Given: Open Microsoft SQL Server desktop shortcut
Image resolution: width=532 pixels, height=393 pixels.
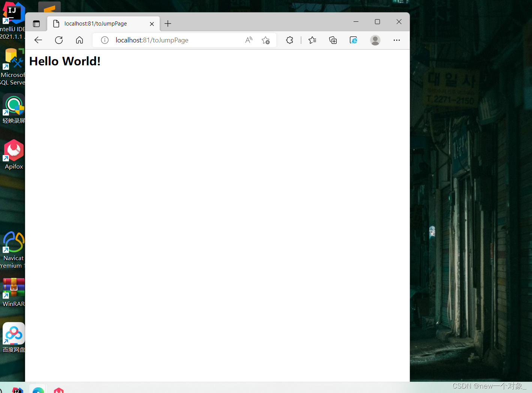Looking at the screenshot, I should point(12,67).
